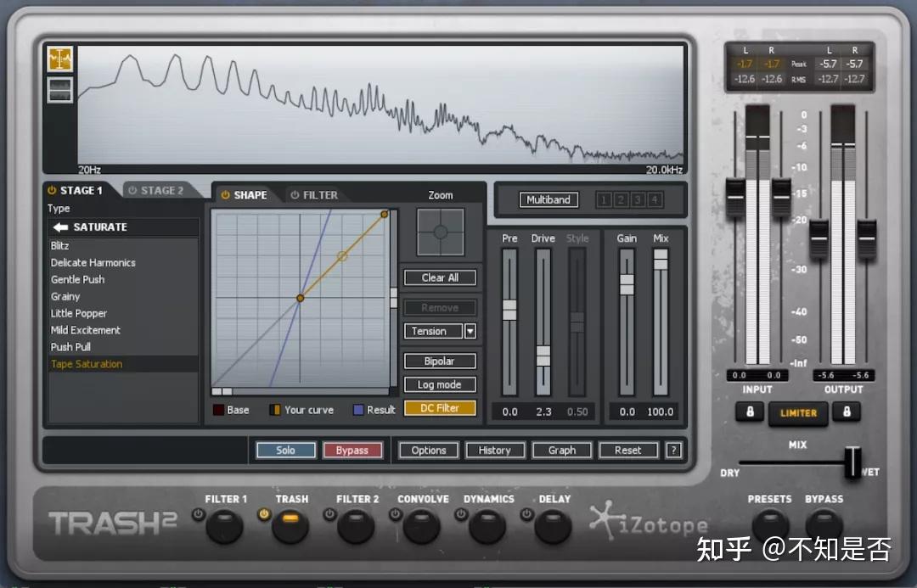Switch to the Stage 1 tab
The height and width of the screenshot is (588, 917).
tap(82, 191)
